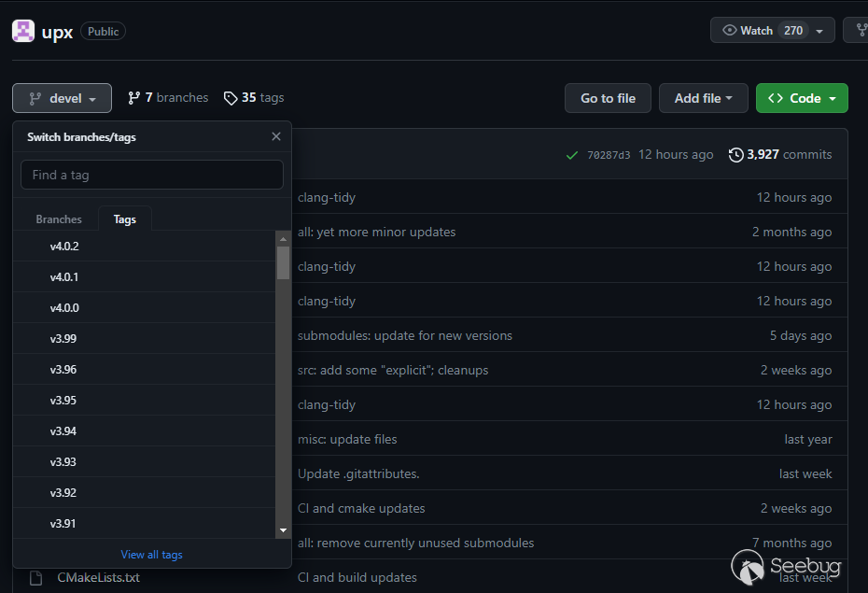Image resolution: width=868 pixels, height=593 pixels.
Task: Select tag v4.0.1
Action: pos(144,276)
